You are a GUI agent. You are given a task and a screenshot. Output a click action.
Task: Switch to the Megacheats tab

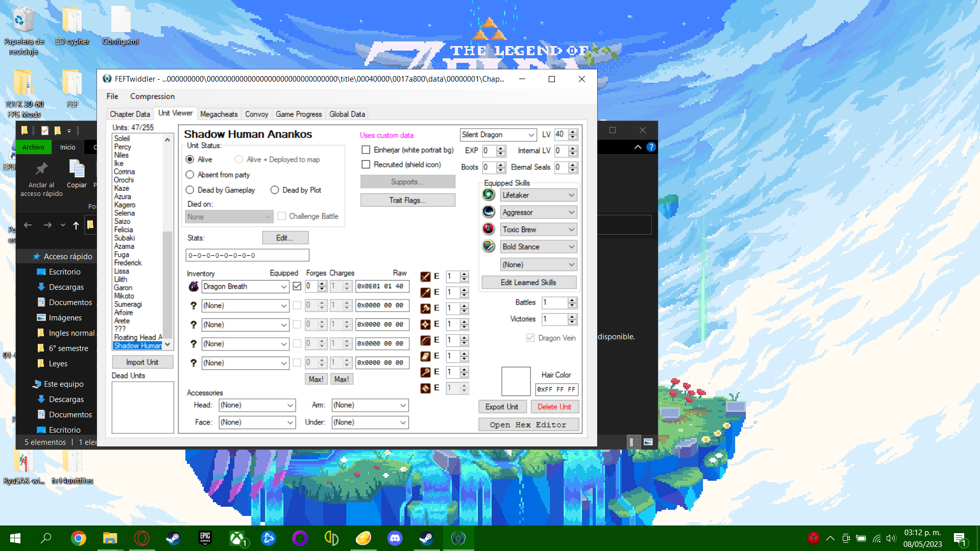pyautogui.click(x=219, y=114)
